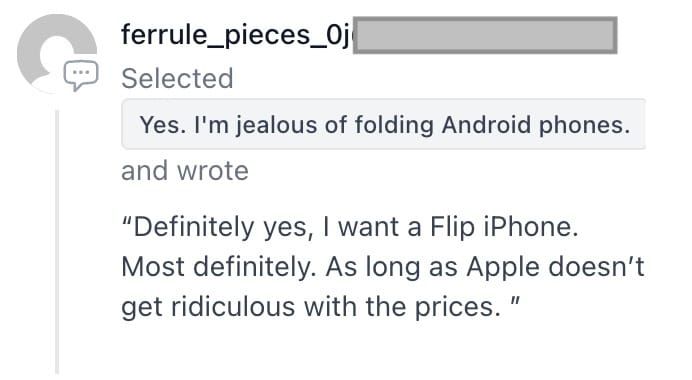The width and height of the screenshot is (692, 380).
Task: Click the vertical thread line below avatar
Action: point(57,242)
